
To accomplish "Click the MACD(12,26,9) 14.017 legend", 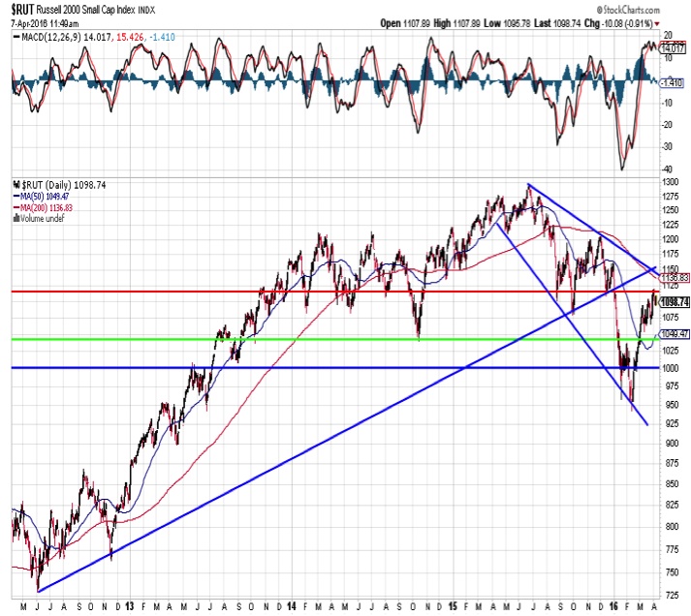I will (66, 38).
